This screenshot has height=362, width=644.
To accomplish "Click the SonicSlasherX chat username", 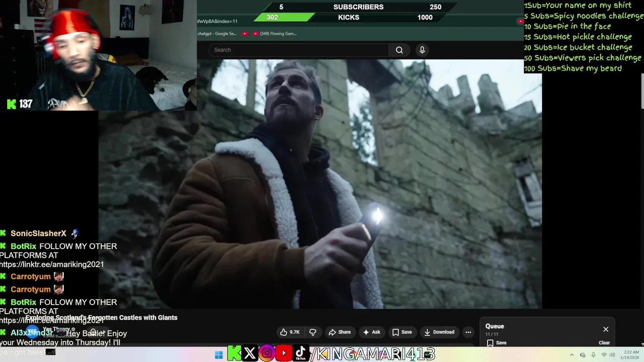I will tap(38, 233).
